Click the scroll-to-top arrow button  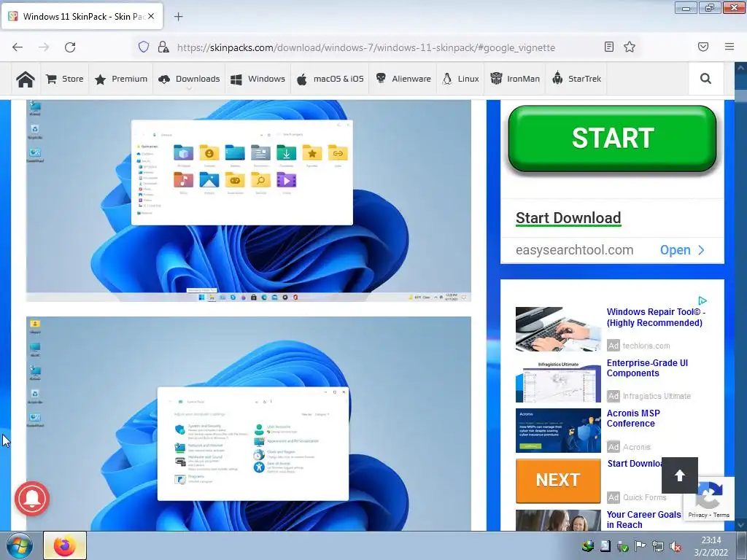click(680, 475)
